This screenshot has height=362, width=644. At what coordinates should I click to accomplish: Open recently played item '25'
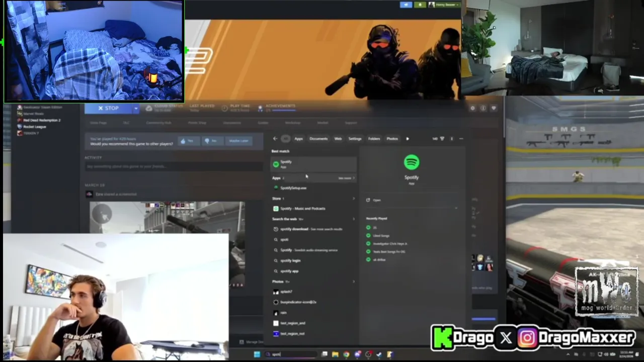pos(372,228)
